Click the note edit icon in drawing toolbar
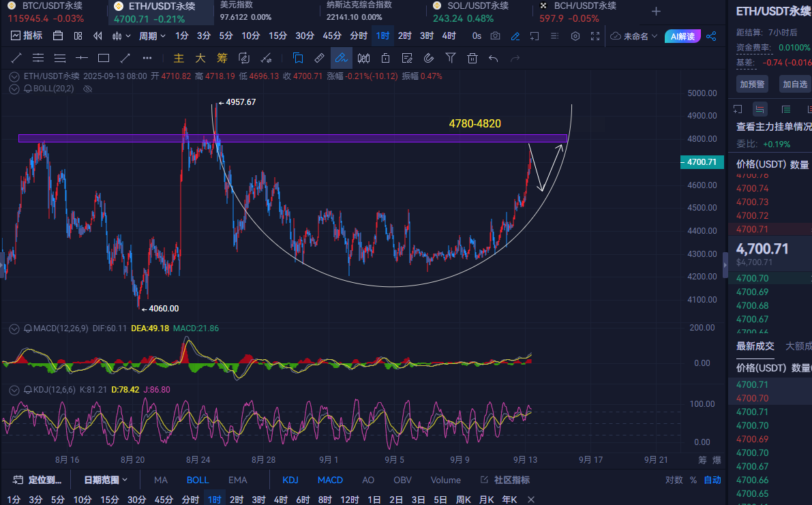812x505 pixels. pos(407,58)
